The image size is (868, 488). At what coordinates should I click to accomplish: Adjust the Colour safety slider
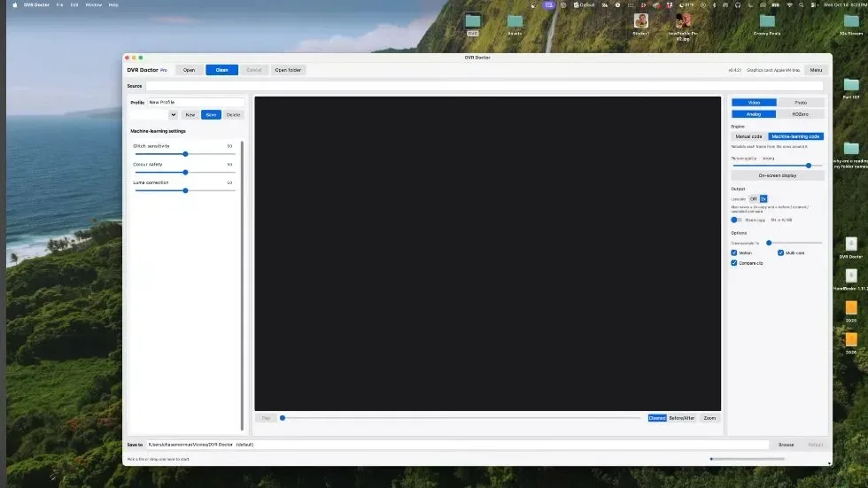(x=185, y=173)
